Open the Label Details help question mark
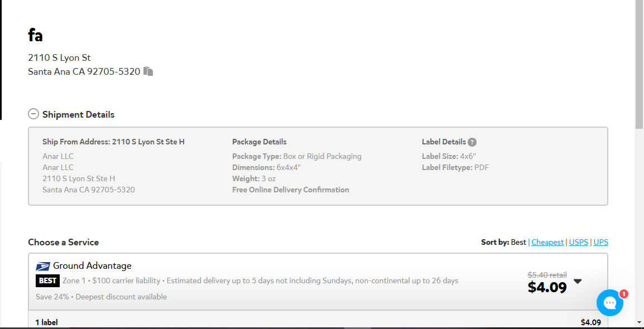This screenshot has height=329, width=644. click(472, 142)
